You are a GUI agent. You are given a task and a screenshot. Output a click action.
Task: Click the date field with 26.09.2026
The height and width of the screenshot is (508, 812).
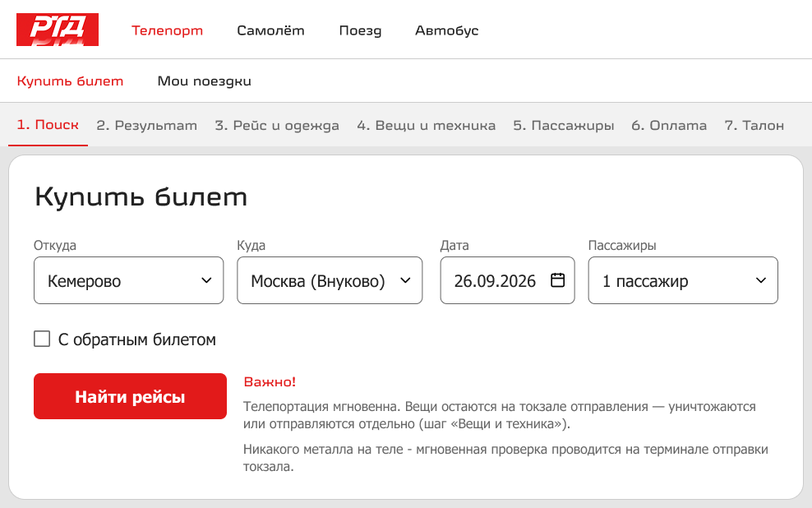coord(508,280)
